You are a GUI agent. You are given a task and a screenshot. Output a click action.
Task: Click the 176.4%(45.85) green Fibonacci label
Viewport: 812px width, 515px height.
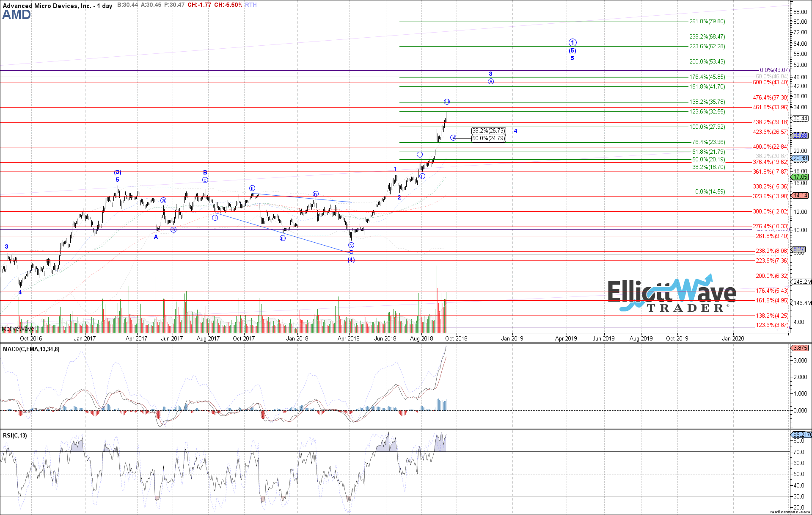[707, 77]
